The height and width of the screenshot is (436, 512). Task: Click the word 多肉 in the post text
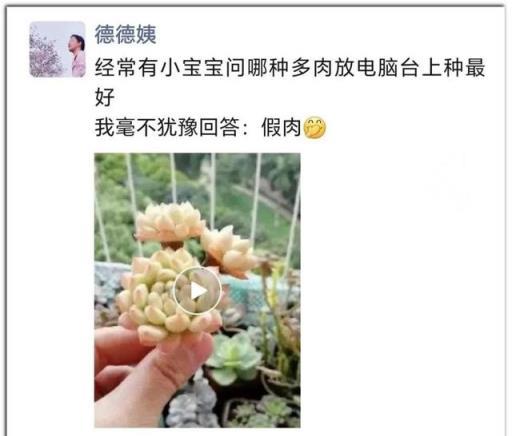coord(311,68)
